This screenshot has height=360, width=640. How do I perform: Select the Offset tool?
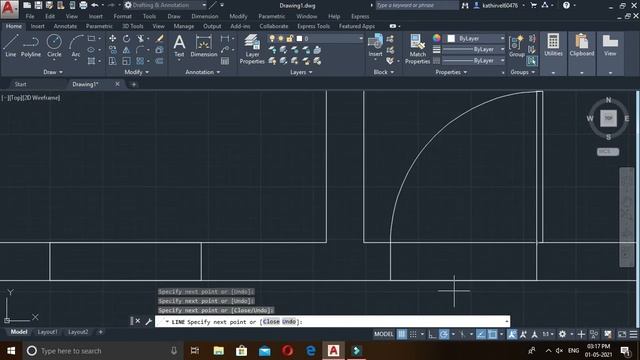coord(160,61)
